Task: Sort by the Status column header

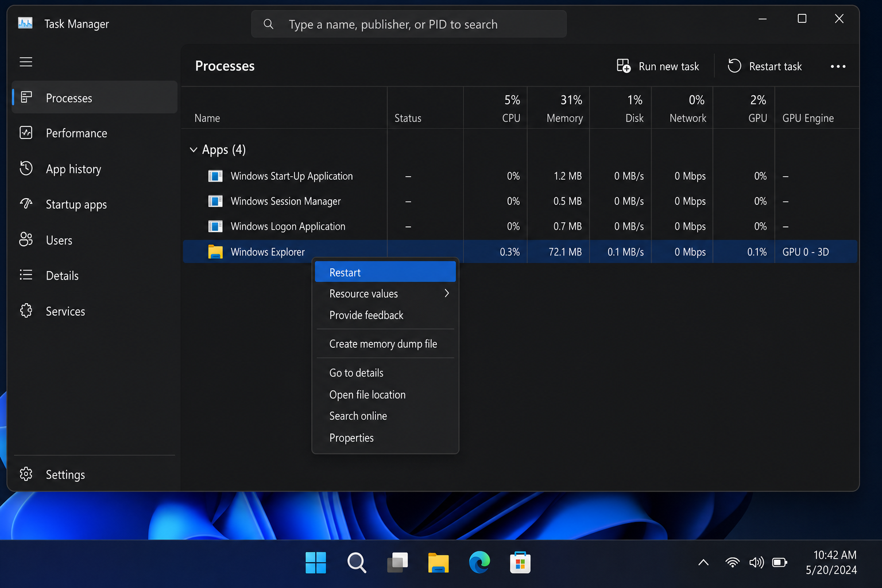Action: point(425,108)
